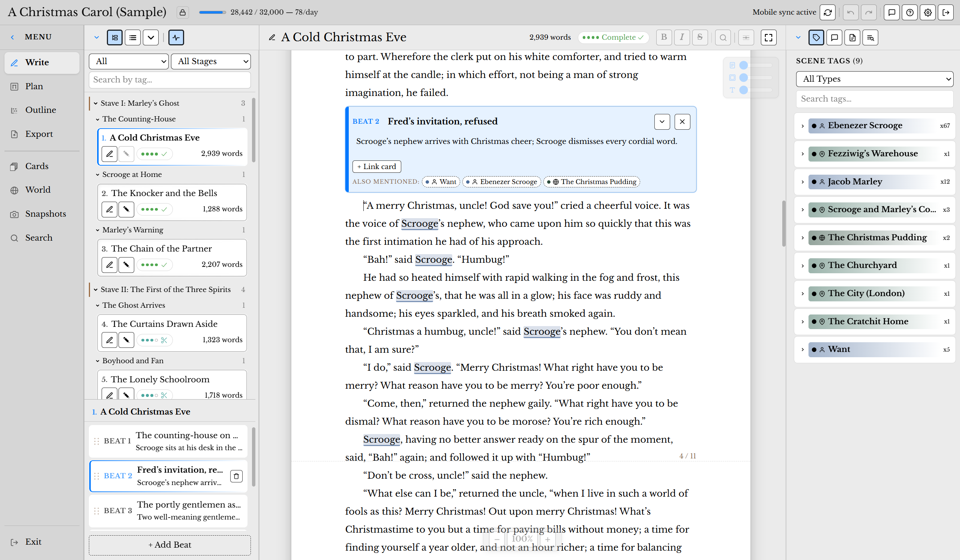
Task: Switch to tree view of scenes
Action: [x=115, y=37]
